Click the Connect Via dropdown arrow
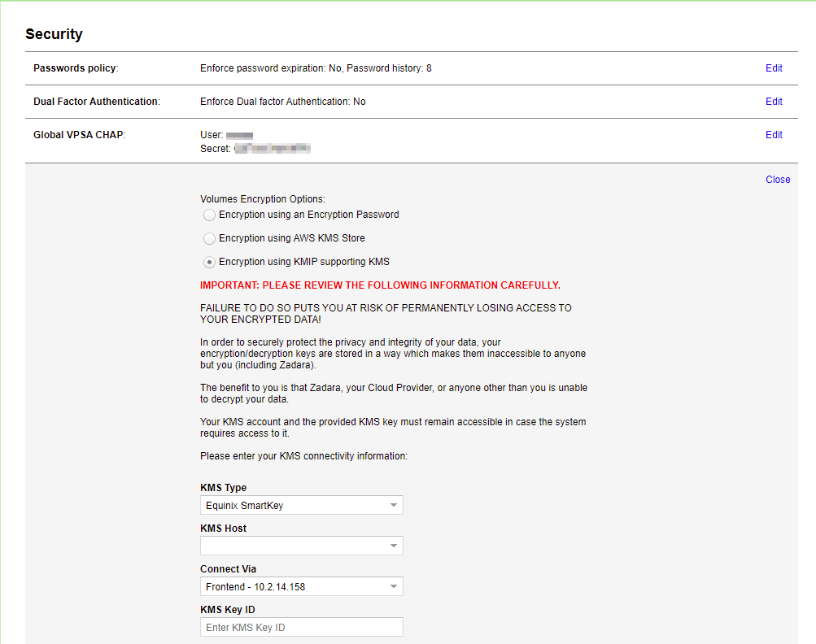816x644 pixels. tap(395, 586)
